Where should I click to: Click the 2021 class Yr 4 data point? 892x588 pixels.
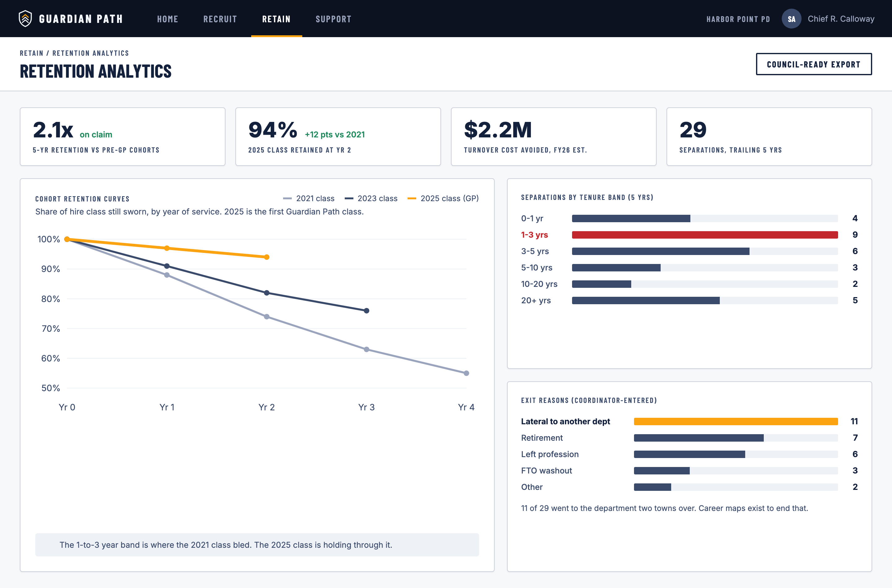[x=466, y=373]
